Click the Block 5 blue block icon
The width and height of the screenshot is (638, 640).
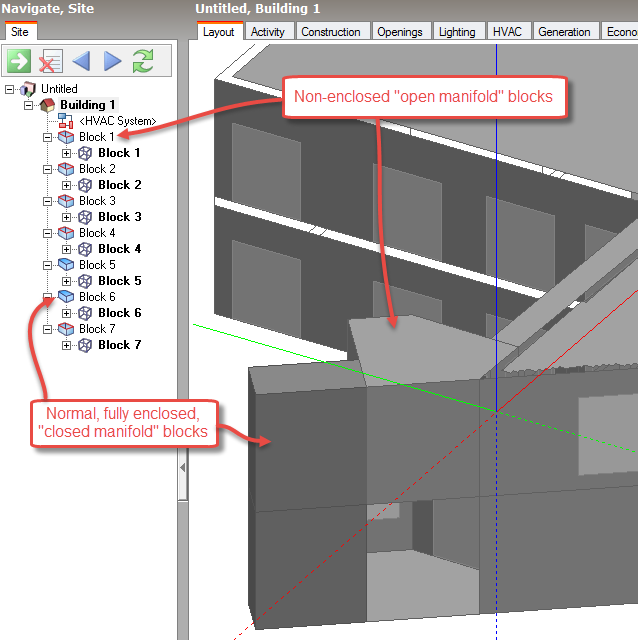click(67, 265)
